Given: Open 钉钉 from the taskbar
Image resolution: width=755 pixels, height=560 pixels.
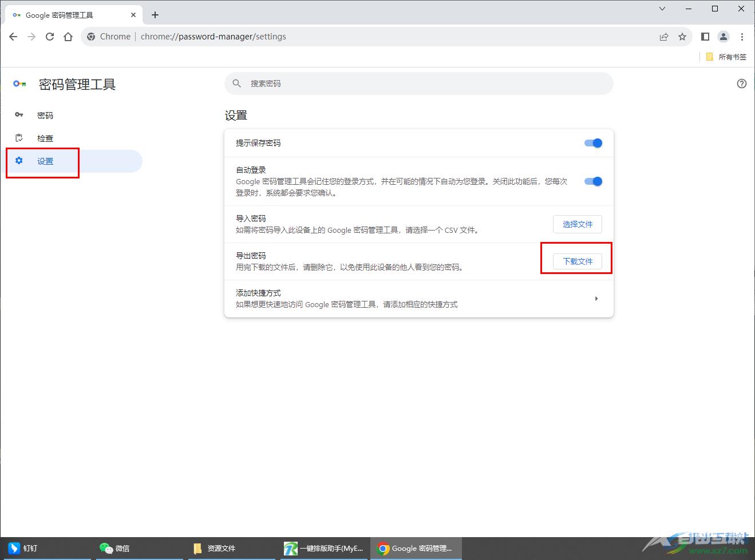Looking at the screenshot, I should click(x=47, y=549).
